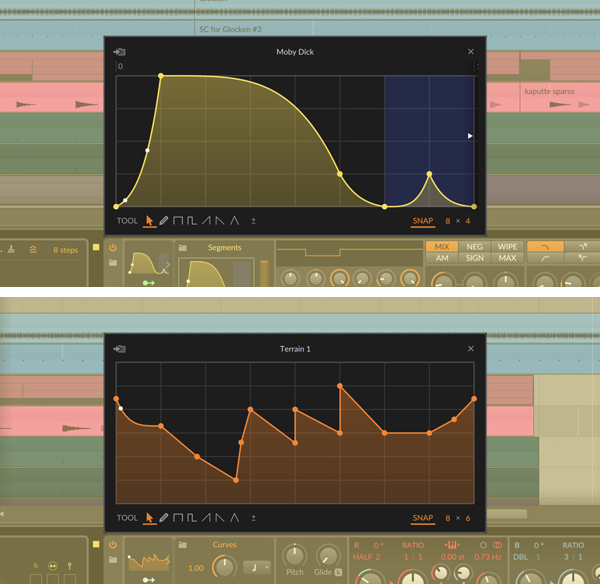Open the preset folder below Segments device power button

tap(113, 263)
